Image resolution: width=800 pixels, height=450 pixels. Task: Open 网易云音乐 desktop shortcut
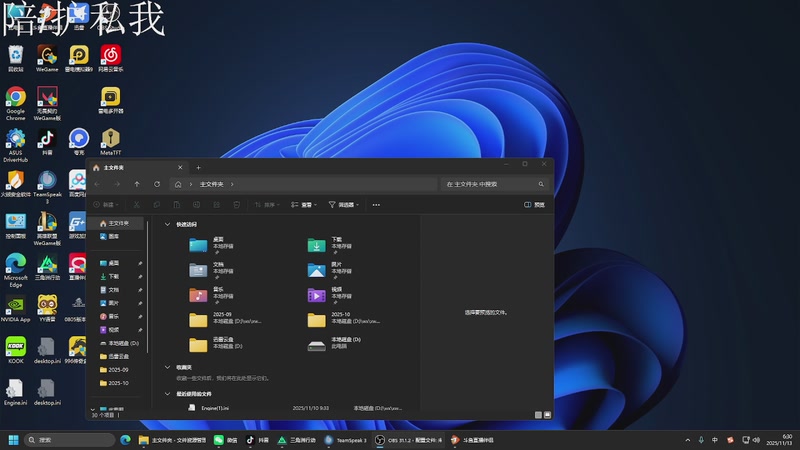click(x=110, y=58)
